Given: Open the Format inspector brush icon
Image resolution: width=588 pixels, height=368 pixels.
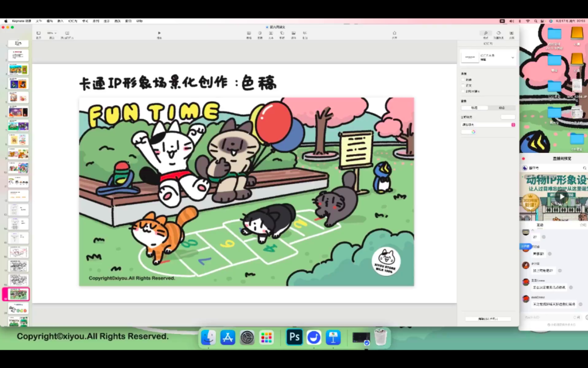Looking at the screenshot, I should click(x=486, y=33).
